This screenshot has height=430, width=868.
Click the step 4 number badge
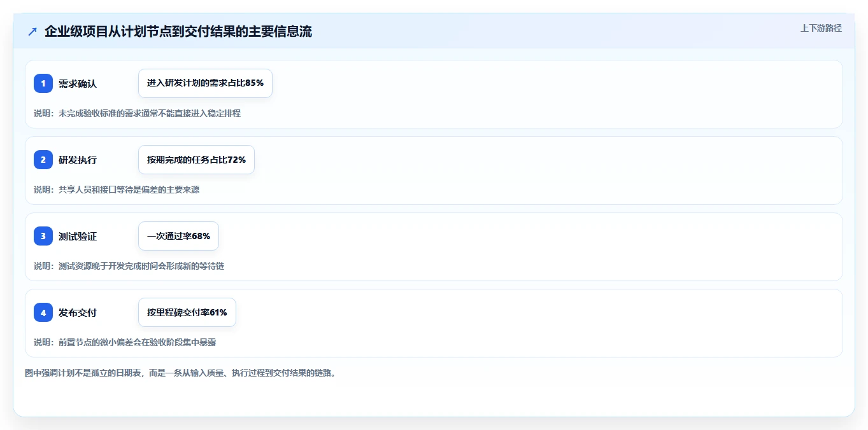(x=43, y=312)
